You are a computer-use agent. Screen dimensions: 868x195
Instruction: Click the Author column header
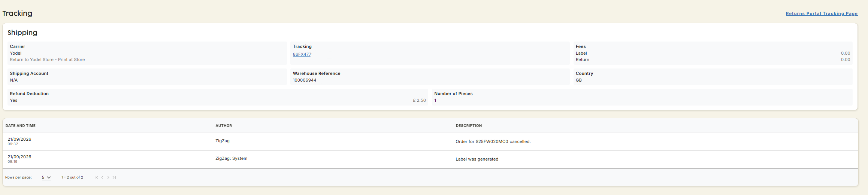click(224, 126)
